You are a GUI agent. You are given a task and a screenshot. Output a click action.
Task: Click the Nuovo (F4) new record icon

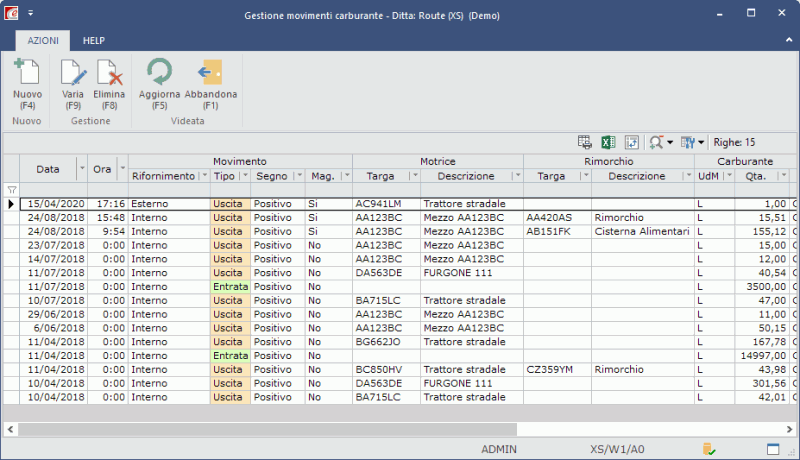(x=27, y=72)
